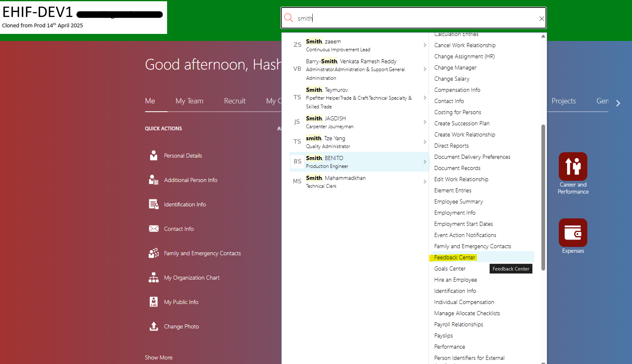Open My Public Info badge icon
The height and width of the screenshot is (364, 632).
153,302
